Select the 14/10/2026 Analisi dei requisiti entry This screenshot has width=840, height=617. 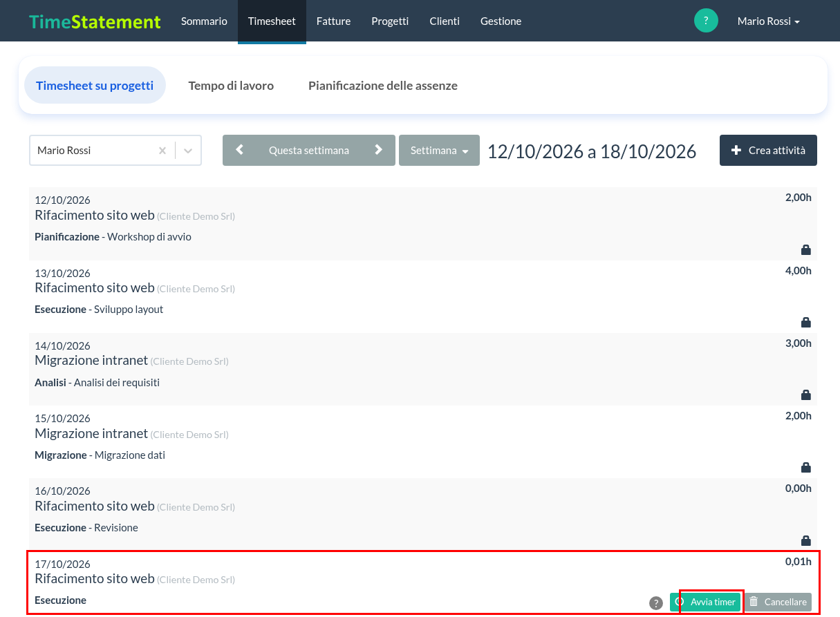click(423, 369)
